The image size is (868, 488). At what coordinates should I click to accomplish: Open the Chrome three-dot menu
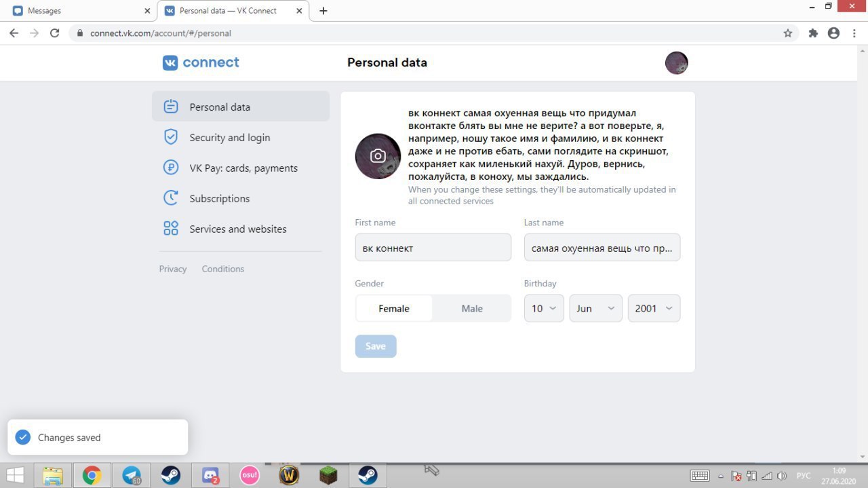point(854,33)
